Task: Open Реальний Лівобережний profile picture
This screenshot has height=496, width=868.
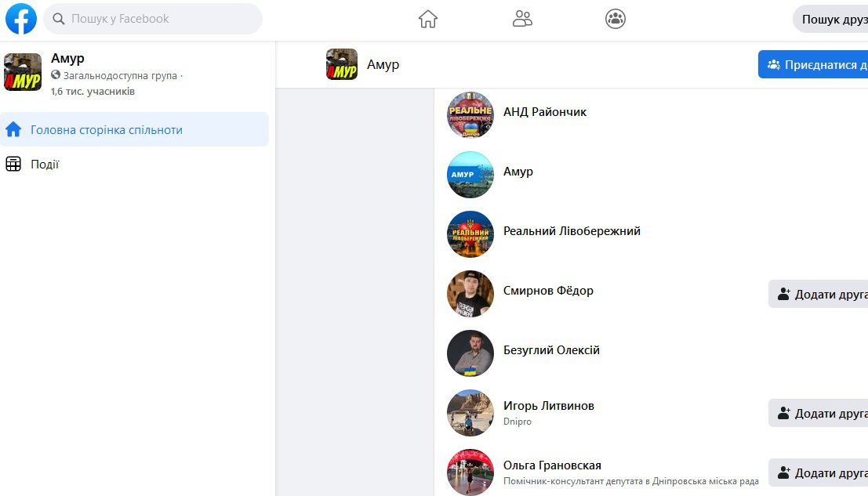Action: 470,234
